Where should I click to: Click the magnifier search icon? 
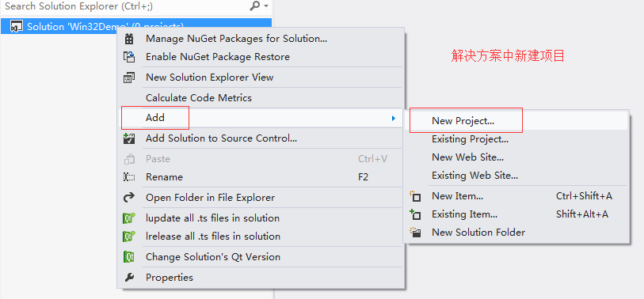[255, 6]
